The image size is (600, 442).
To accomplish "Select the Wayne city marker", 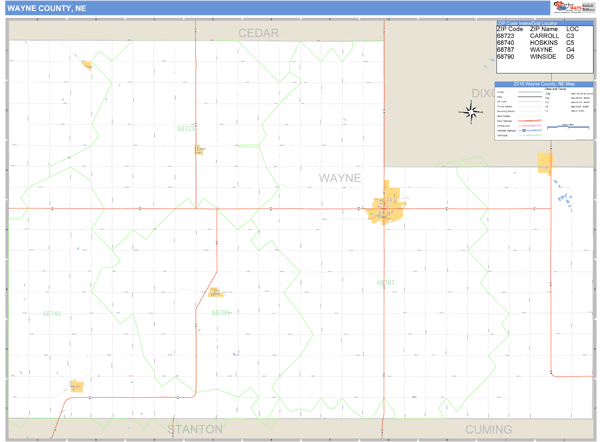I will tap(386, 205).
